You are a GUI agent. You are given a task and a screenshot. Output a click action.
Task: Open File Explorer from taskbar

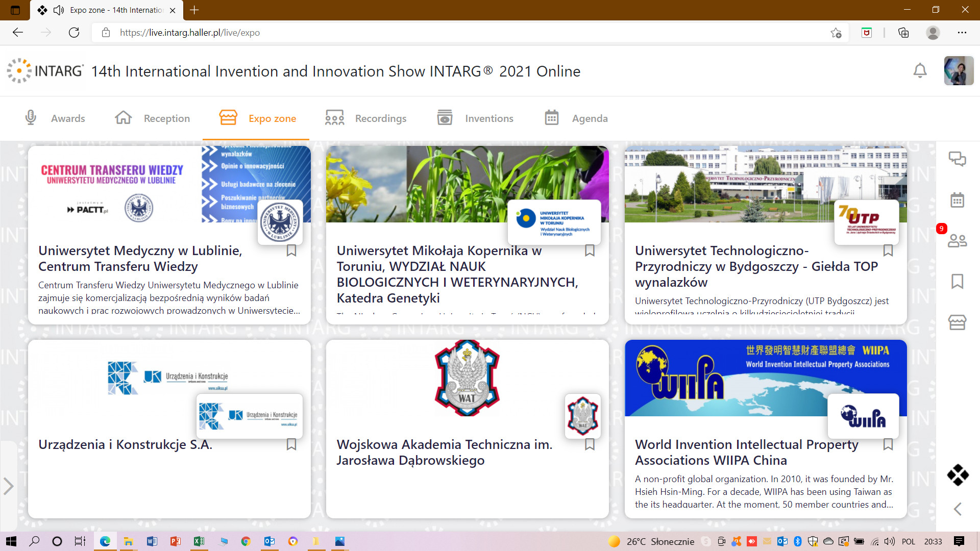click(x=129, y=541)
